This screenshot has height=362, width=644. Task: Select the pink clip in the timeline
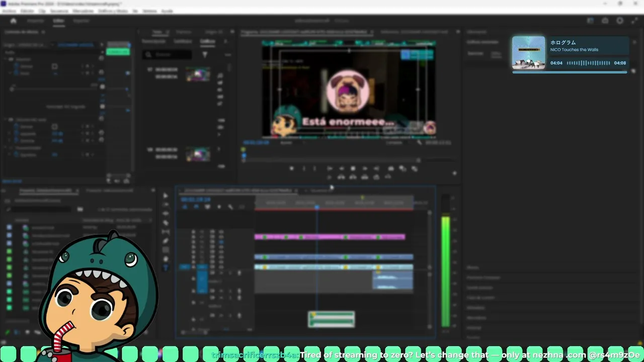click(x=330, y=237)
